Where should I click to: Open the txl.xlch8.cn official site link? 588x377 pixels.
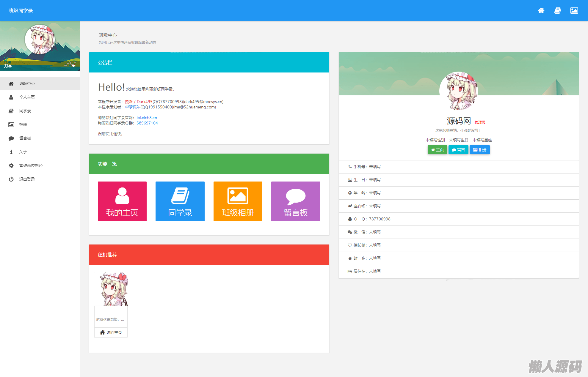[x=147, y=118]
